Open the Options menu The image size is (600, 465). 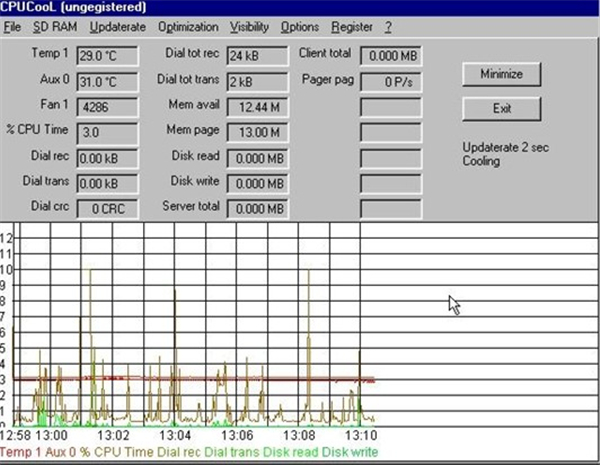(300, 26)
